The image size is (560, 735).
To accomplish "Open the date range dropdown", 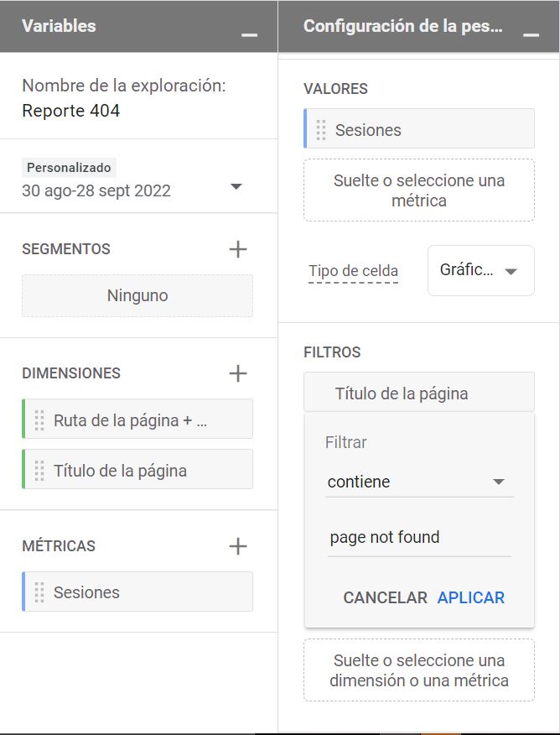I will coord(236,186).
